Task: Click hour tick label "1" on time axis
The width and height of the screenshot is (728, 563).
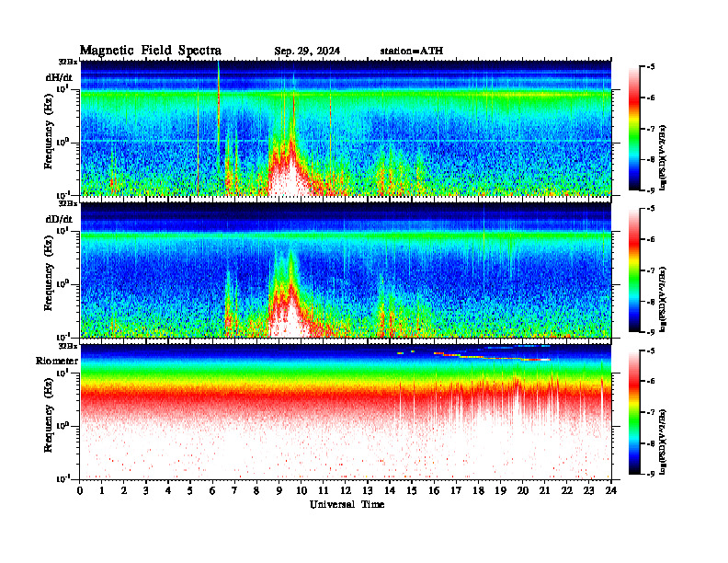Action: [102, 490]
